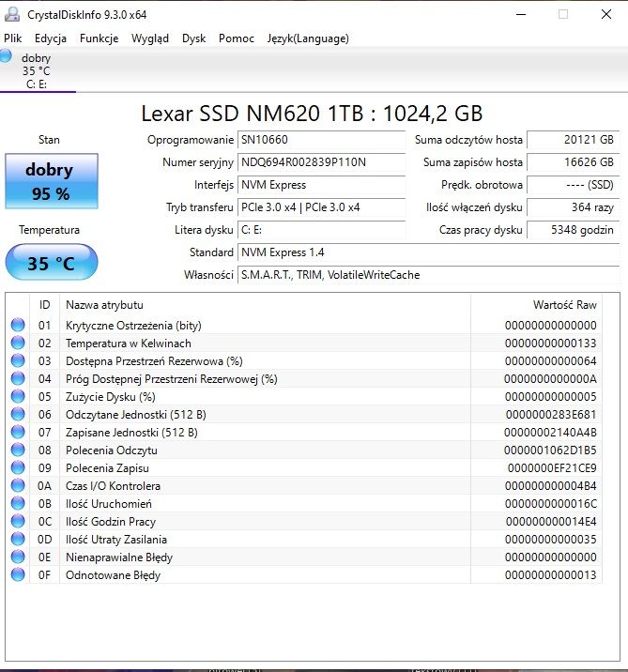Click status icon for Odczytane Jednostki row
The width and height of the screenshot is (628, 672).
(x=18, y=415)
